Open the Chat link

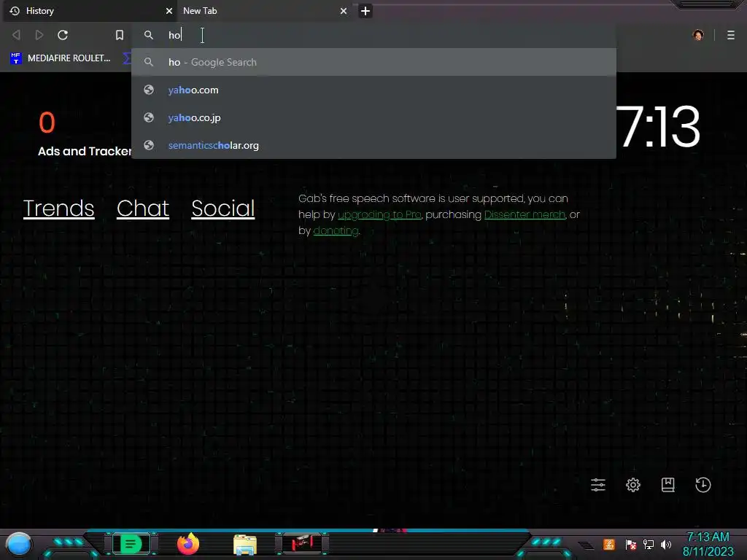(x=143, y=209)
